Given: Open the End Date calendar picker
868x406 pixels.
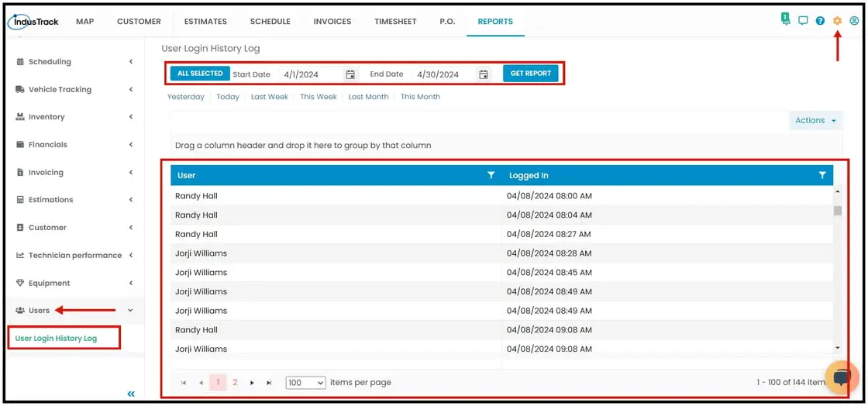Looking at the screenshot, I should (x=484, y=74).
